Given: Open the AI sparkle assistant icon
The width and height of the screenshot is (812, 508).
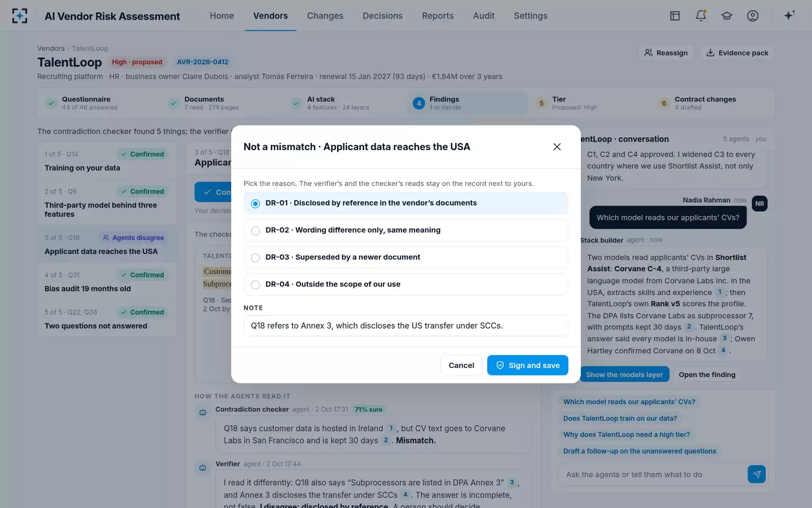Looking at the screenshot, I should point(789,16).
